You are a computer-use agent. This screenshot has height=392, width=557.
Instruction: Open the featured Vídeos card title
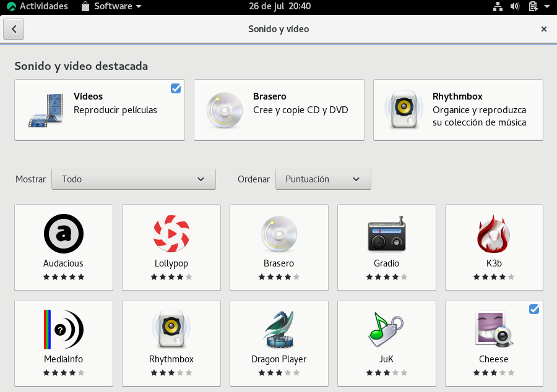coord(88,96)
